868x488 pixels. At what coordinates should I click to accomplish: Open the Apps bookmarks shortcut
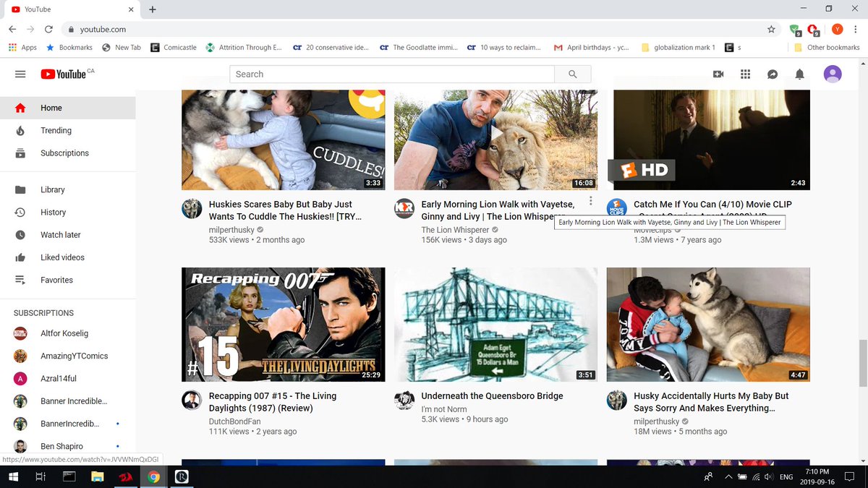22,48
